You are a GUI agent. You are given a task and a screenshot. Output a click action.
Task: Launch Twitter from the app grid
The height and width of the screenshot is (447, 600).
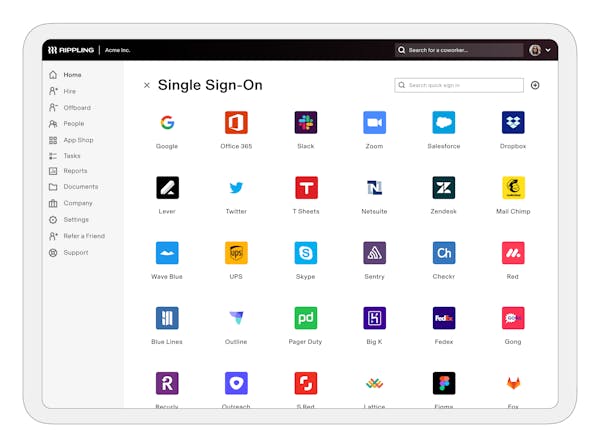(x=236, y=188)
